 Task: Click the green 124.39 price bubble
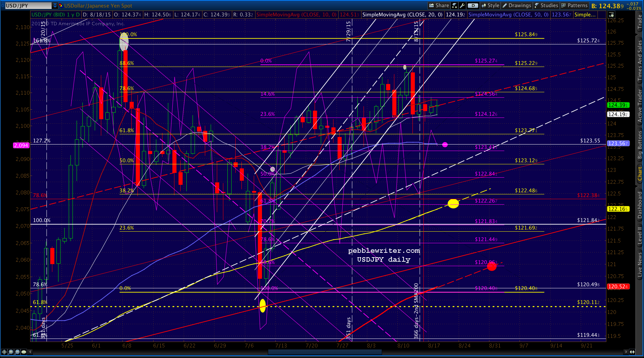click(x=618, y=105)
